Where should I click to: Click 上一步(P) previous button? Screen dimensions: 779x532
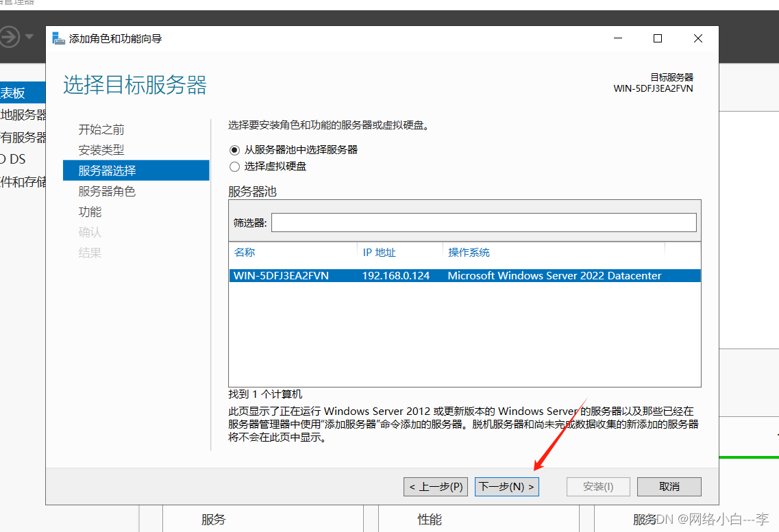(436, 487)
